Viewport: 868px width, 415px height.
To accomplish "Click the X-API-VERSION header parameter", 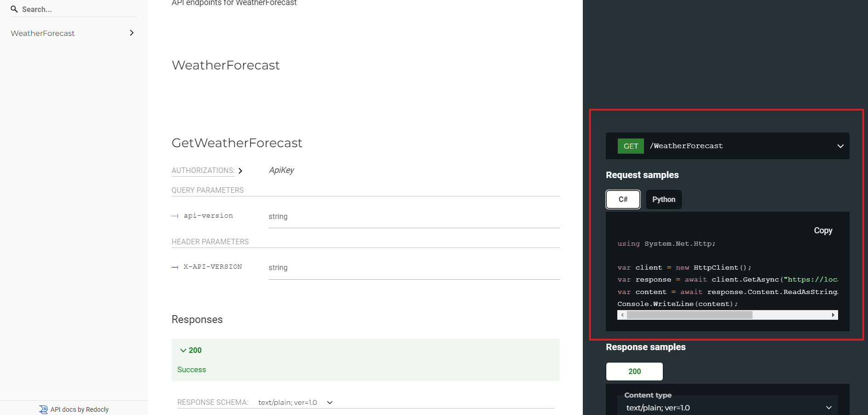I will click(213, 267).
